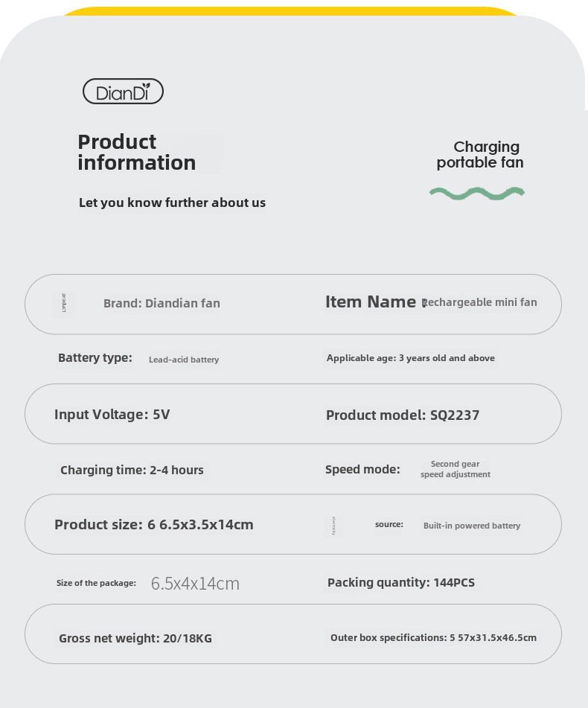Click "Let you know further about us"

[x=172, y=202]
